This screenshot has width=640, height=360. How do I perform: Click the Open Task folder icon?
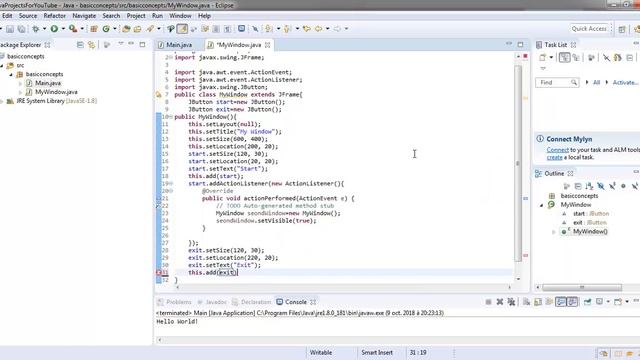138,29
